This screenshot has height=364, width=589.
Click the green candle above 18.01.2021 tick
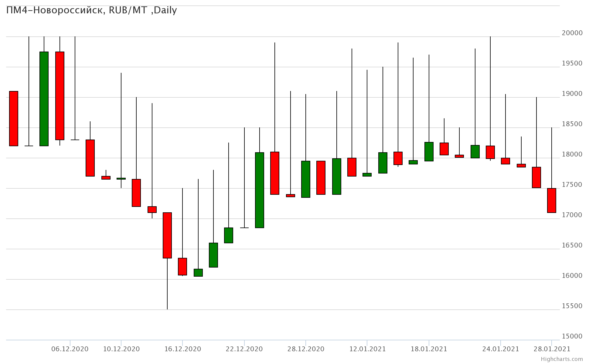[429, 152]
